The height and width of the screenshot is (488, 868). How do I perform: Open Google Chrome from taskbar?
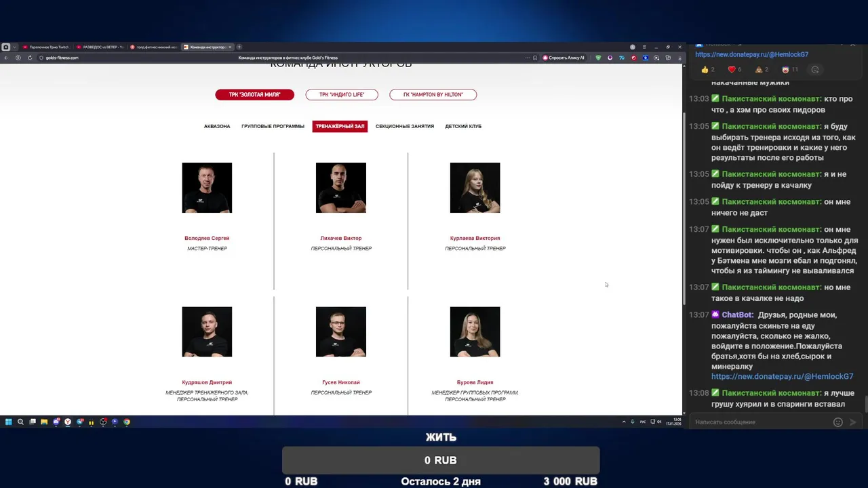pyautogui.click(x=127, y=422)
